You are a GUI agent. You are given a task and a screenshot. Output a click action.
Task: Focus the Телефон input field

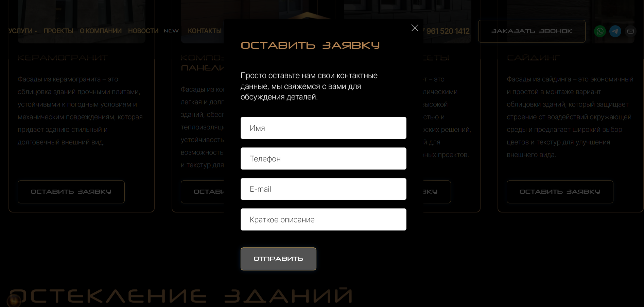pyautogui.click(x=323, y=159)
